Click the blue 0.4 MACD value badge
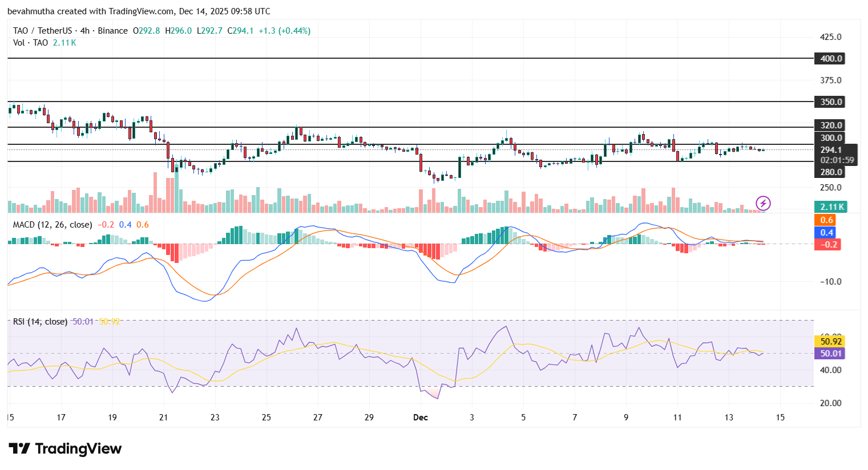The width and height of the screenshot is (868, 470). (828, 233)
